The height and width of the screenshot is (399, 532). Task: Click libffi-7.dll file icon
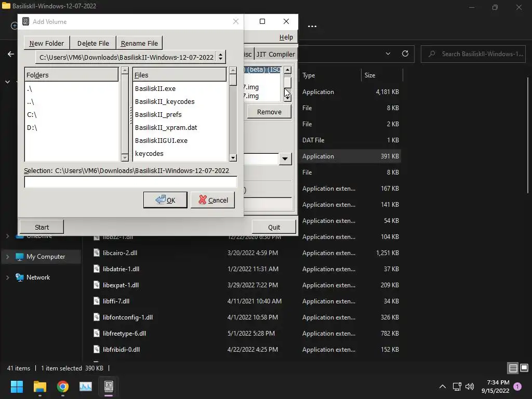97,301
